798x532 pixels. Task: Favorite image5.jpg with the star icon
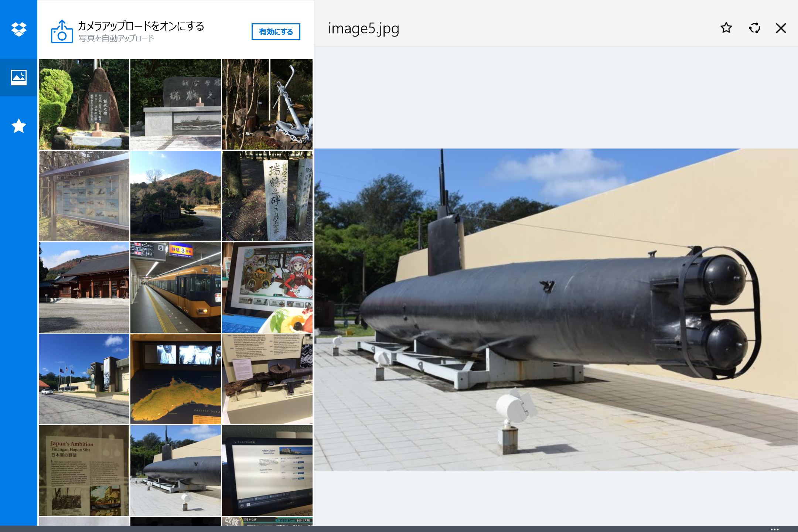(x=726, y=28)
